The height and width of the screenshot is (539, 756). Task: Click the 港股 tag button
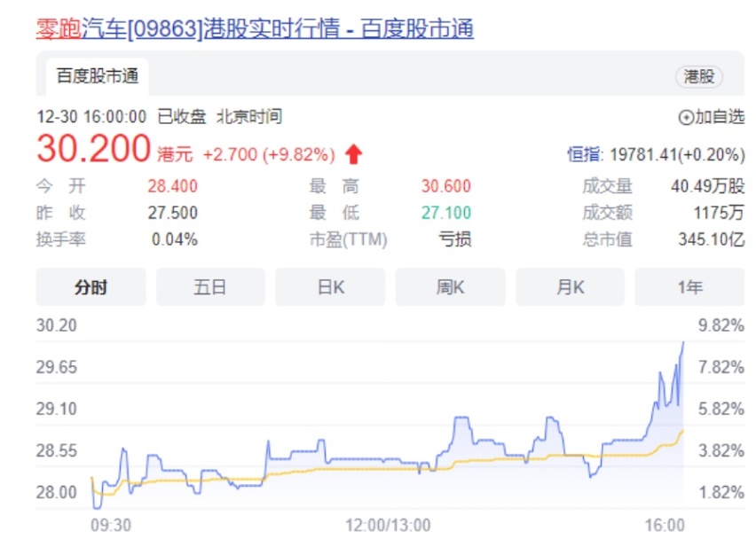698,76
